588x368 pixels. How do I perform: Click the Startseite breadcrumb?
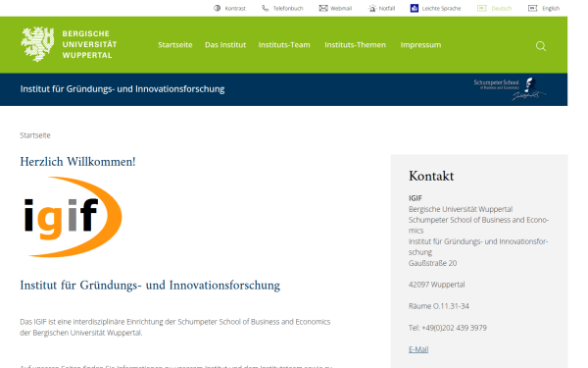35,135
